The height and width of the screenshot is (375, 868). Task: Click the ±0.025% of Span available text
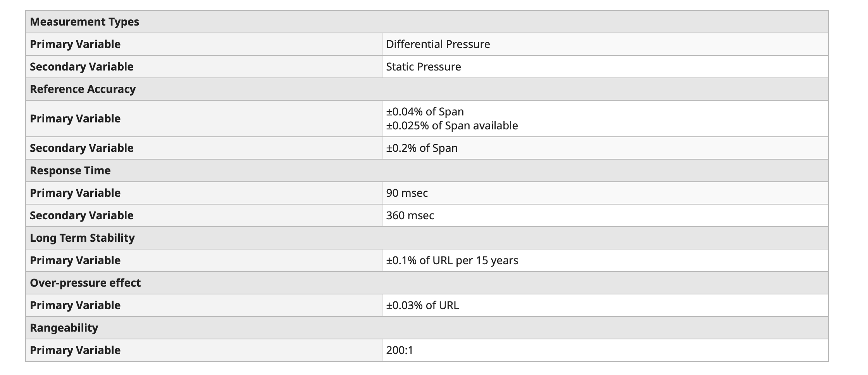click(x=452, y=126)
